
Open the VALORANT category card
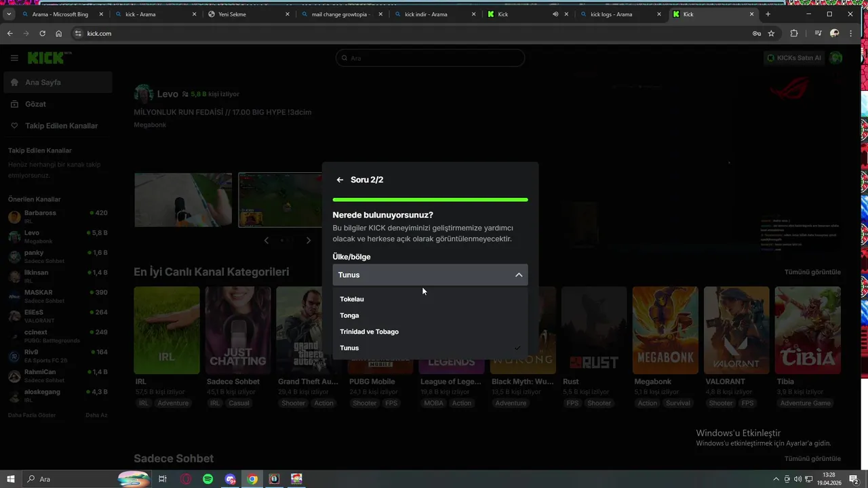pos(736,330)
